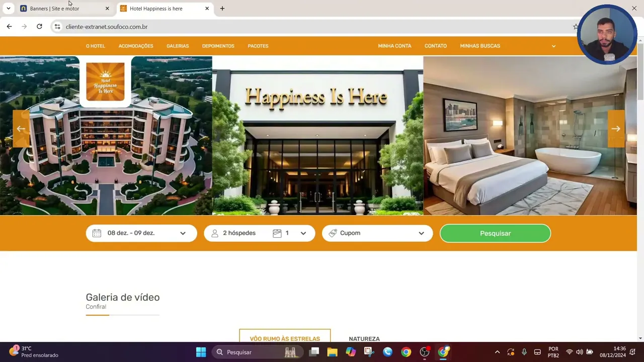Click the room bed icon beside 1
This screenshot has height=362, width=644.
(x=277, y=233)
